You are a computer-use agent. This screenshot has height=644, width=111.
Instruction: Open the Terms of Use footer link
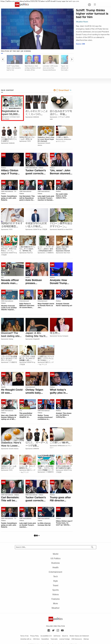pyautogui.click(x=24, y=636)
